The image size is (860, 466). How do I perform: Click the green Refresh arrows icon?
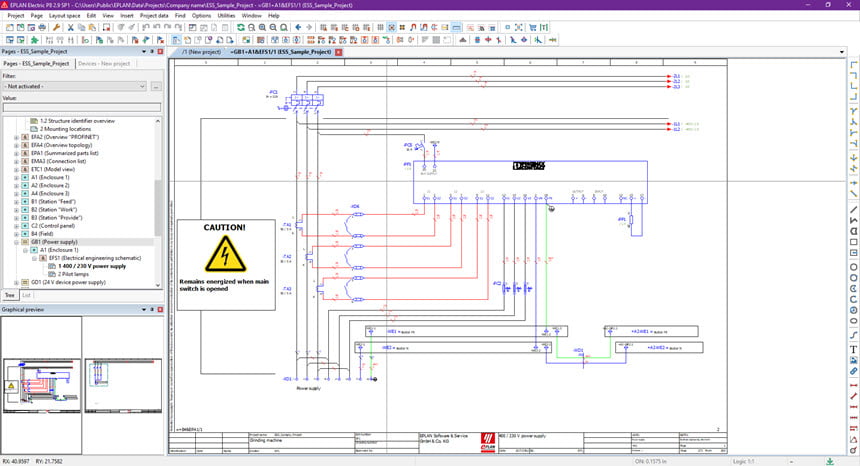click(240, 27)
